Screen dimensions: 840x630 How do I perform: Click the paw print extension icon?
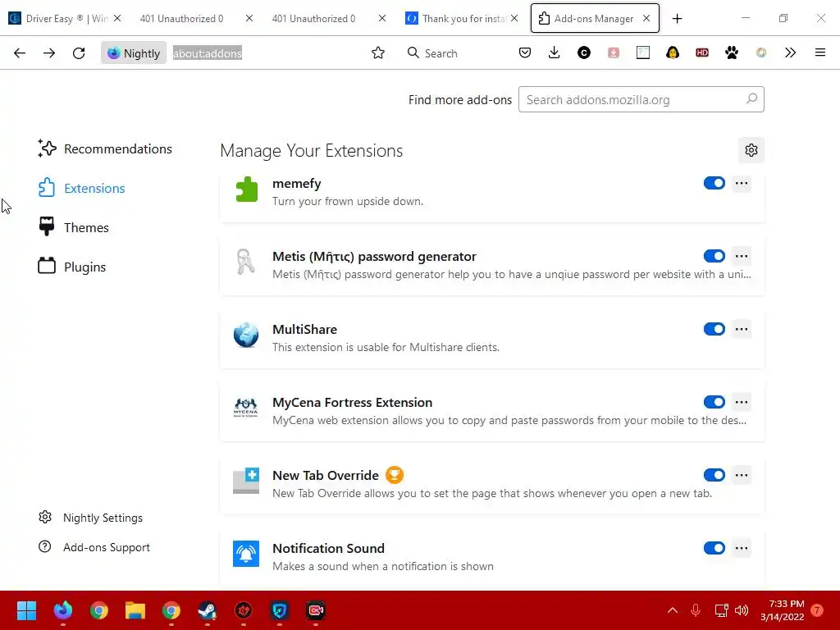[x=731, y=52]
